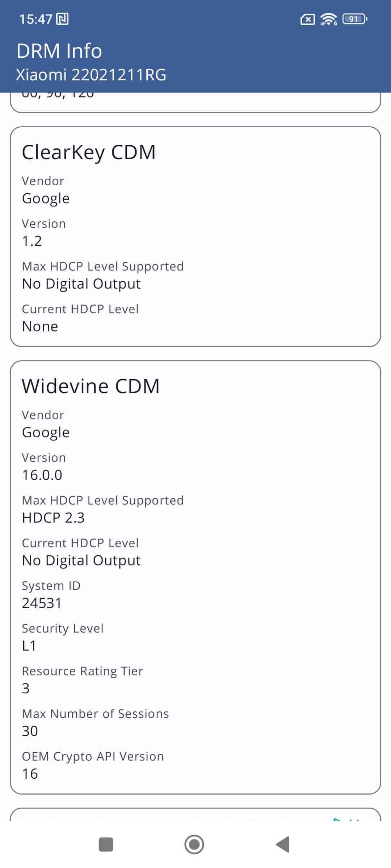Tap ClearKey version value 1.2
This screenshot has height=868, width=391.
click(32, 241)
